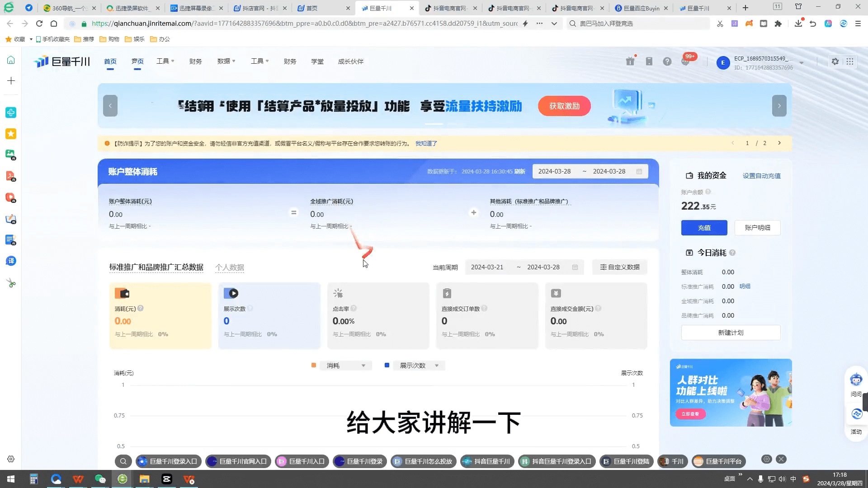Image resolution: width=868 pixels, height=488 pixels.
Task: Open 自定义数据 button
Action: click(620, 267)
